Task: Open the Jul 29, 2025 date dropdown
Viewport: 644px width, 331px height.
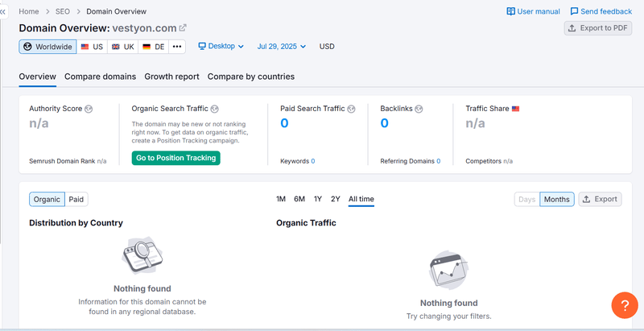Action: (281, 47)
